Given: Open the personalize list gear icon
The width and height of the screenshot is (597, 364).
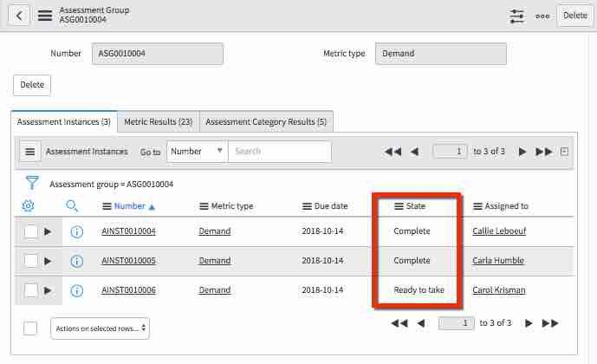Looking at the screenshot, I should click(x=29, y=206).
